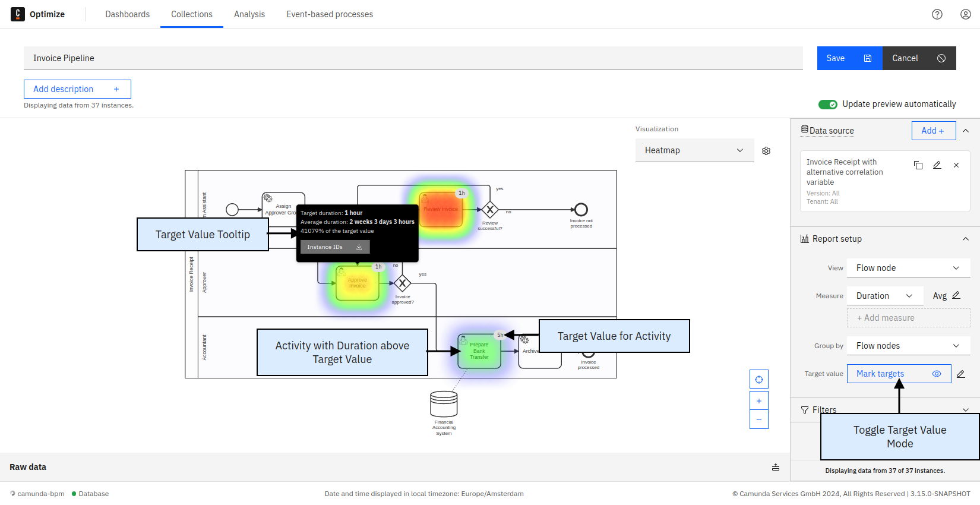
Task: Zoom in on the diagram
Action: coord(759,401)
